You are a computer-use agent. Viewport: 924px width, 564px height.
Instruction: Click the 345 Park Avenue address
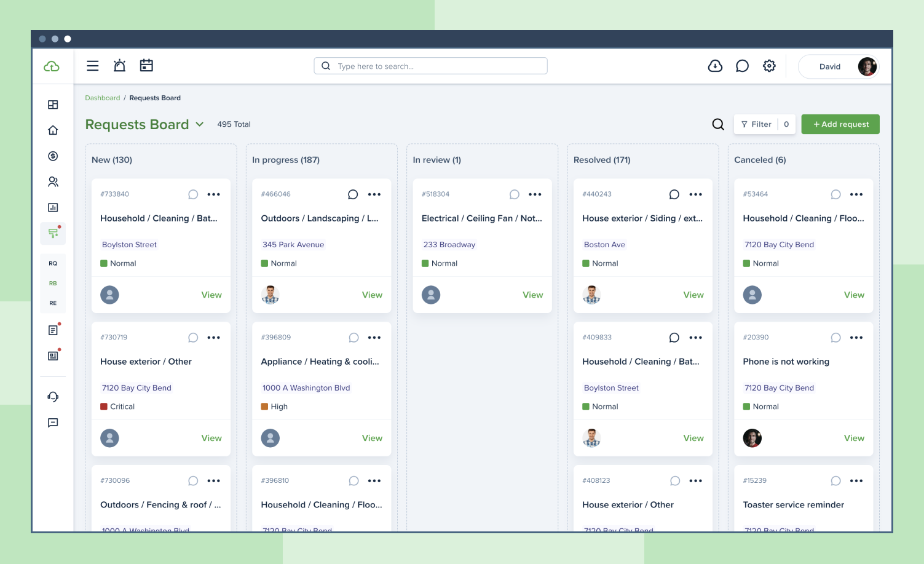pos(293,245)
